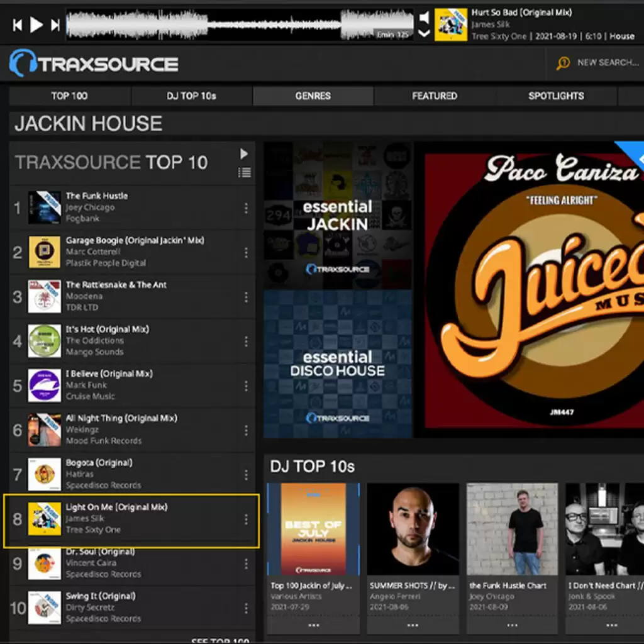This screenshot has height=644, width=644.
Task: Open album art for The Funk Hustle
Action: pyautogui.click(x=45, y=208)
